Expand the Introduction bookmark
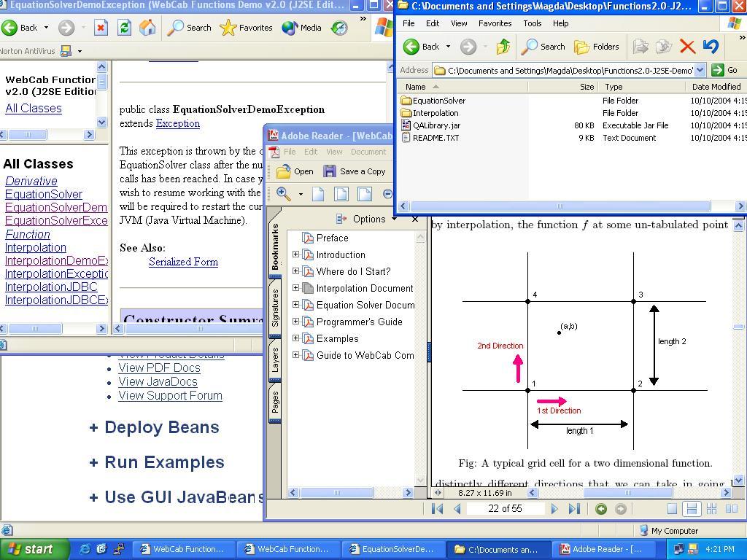Screen dimensions: 747x560 pos(296,254)
